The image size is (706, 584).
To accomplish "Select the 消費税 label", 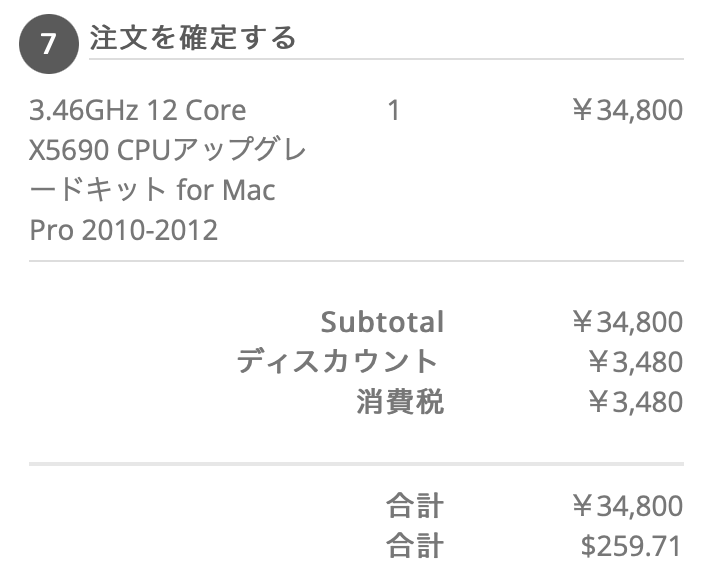I will (400, 402).
